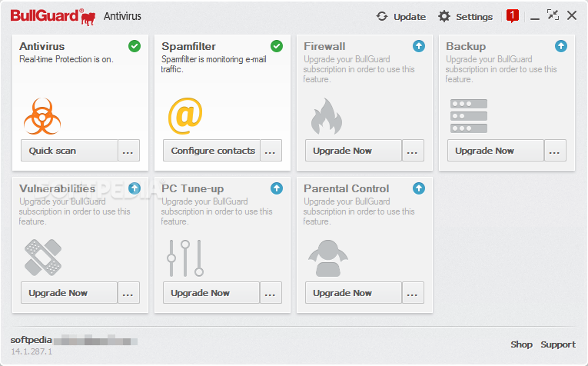Screen dimensions: 588x366
Task: Expand Parental Control more options (...)
Action: click(x=413, y=292)
